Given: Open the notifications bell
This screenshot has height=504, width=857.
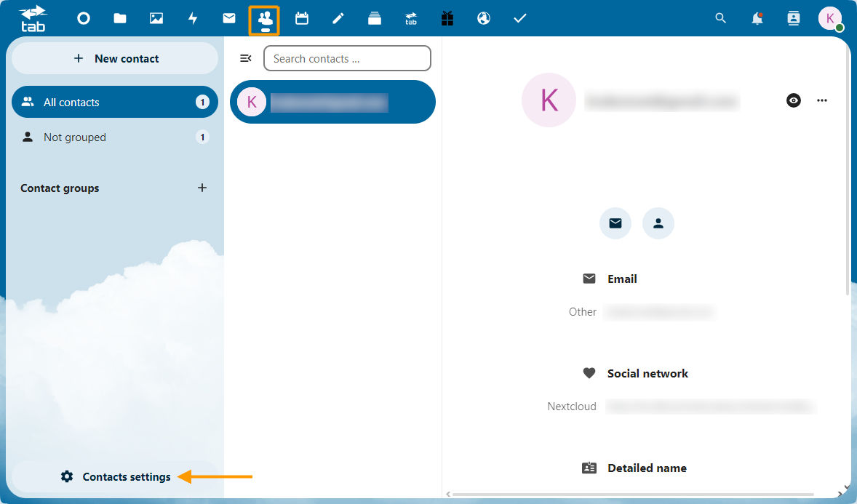Looking at the screenshot, I should (757, 19).
